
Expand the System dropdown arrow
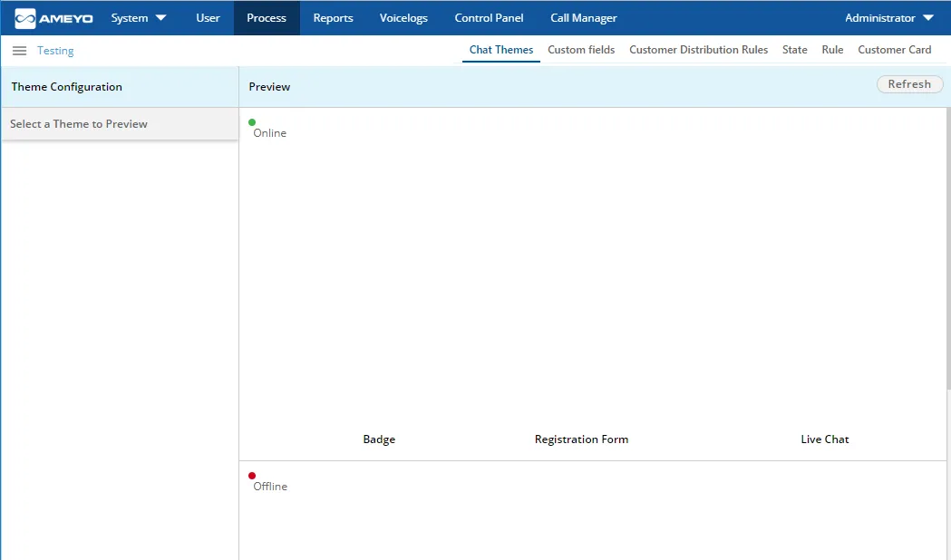(160, 18)
